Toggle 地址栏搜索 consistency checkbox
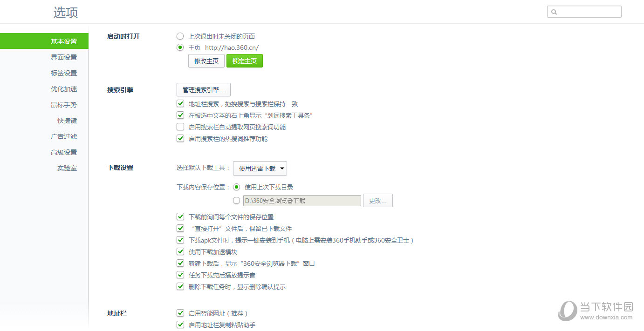644x331 pixels. tap(180, 104)
